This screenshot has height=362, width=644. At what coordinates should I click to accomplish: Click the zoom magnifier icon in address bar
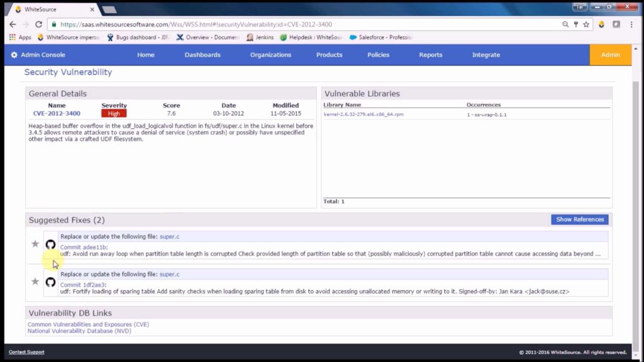tap(565, 25)
